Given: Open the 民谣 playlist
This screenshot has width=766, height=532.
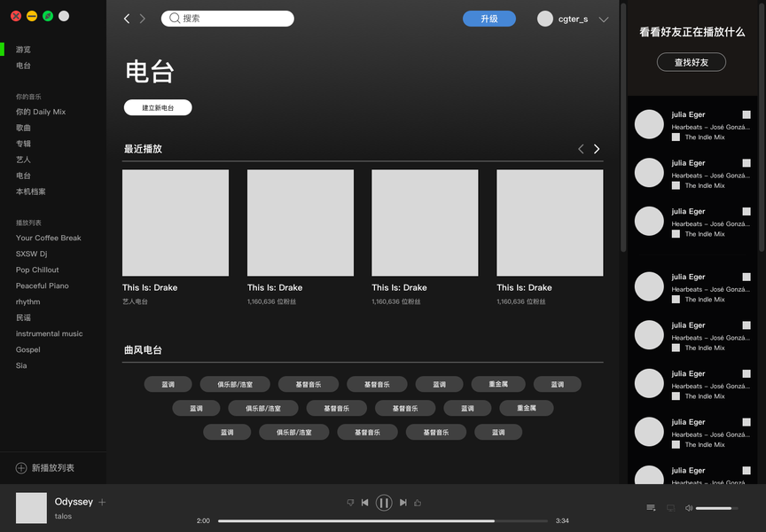Looking at the screenshot, I should pyautogui.click(x=23, y=317).
